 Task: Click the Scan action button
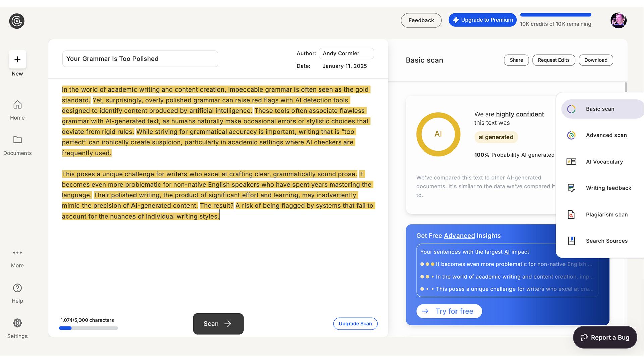tap(218, 323)
